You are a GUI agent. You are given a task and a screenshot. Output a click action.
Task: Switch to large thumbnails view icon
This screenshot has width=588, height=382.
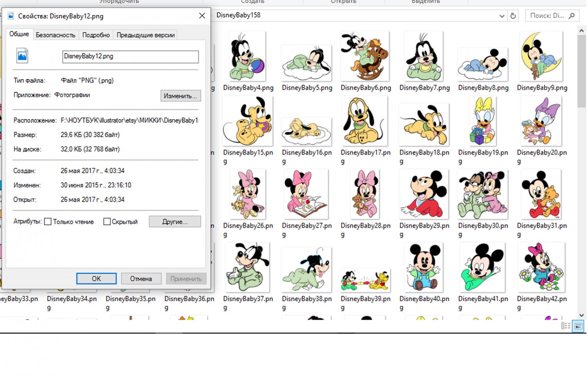578,326
